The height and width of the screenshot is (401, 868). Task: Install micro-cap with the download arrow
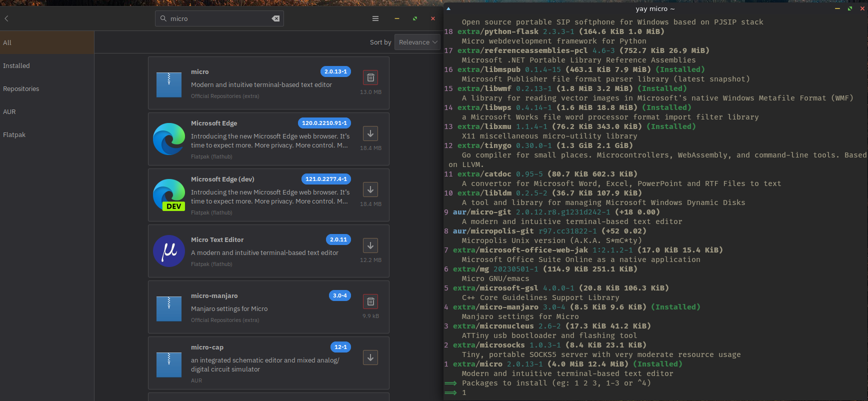click(x=370, y=357)
